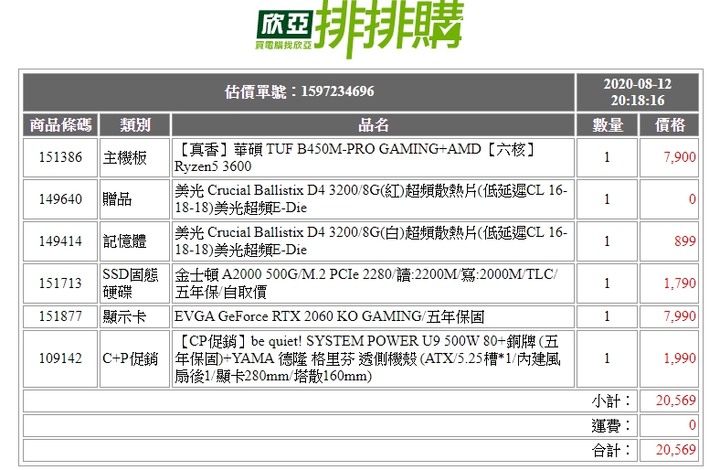Click quantity 1 in the 顯示卡 row

click(607, 316)
